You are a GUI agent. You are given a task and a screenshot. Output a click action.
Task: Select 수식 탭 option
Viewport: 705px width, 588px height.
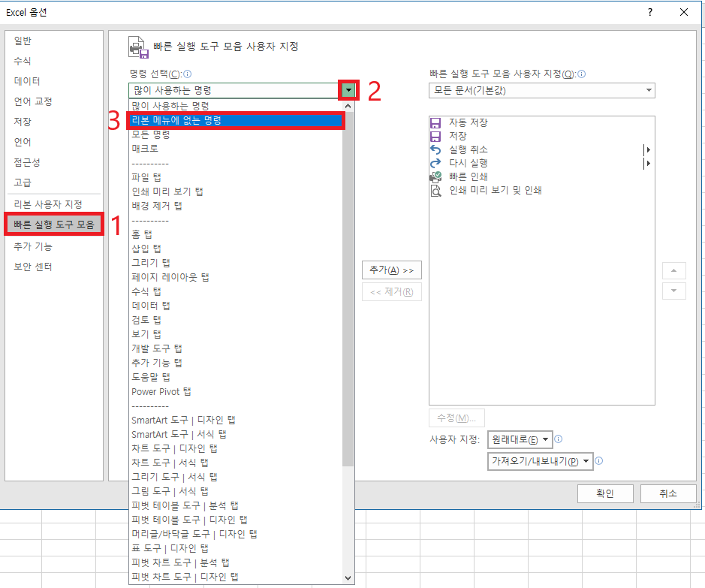point(236,291)
